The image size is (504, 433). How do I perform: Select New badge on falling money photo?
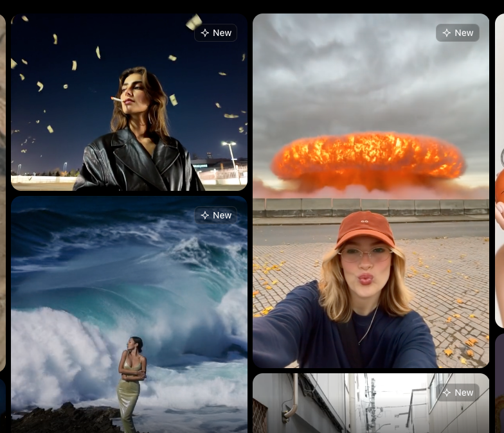point(216,33)
